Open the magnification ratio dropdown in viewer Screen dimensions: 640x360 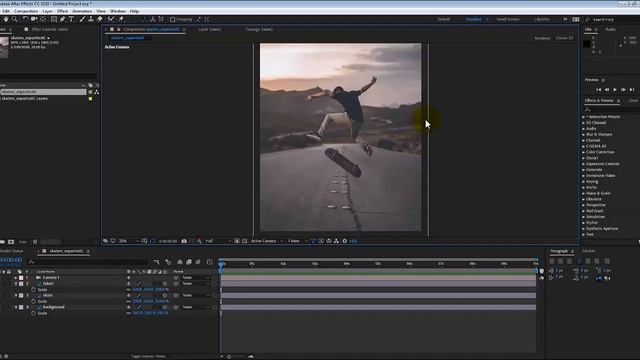tap(128, 241)
